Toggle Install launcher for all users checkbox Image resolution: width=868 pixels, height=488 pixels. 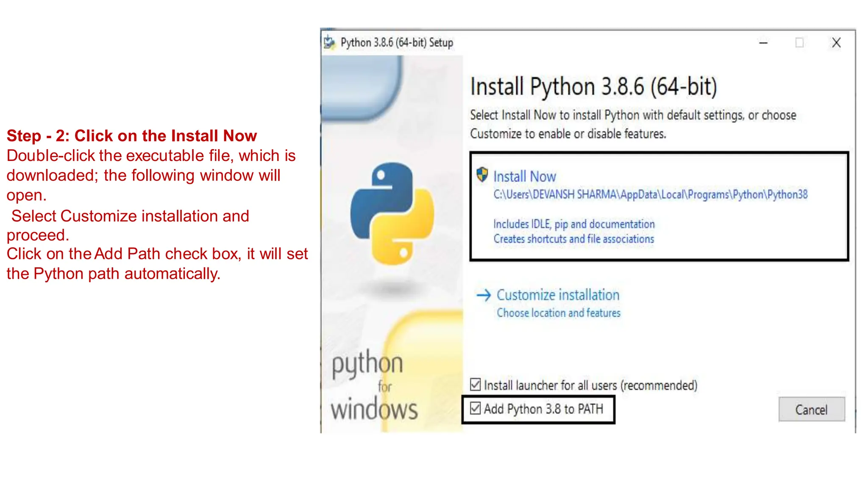coord(476,385)
